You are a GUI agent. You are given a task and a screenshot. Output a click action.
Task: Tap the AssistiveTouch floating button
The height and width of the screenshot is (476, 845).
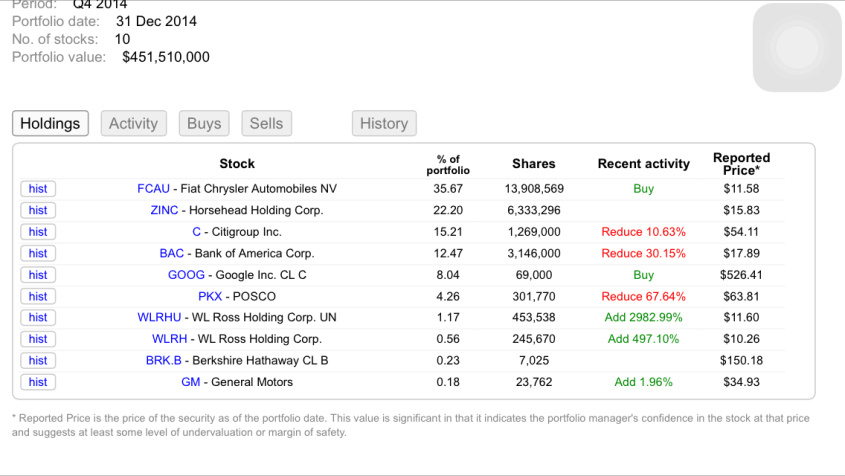pyautogui.click(x=797, y=48)
